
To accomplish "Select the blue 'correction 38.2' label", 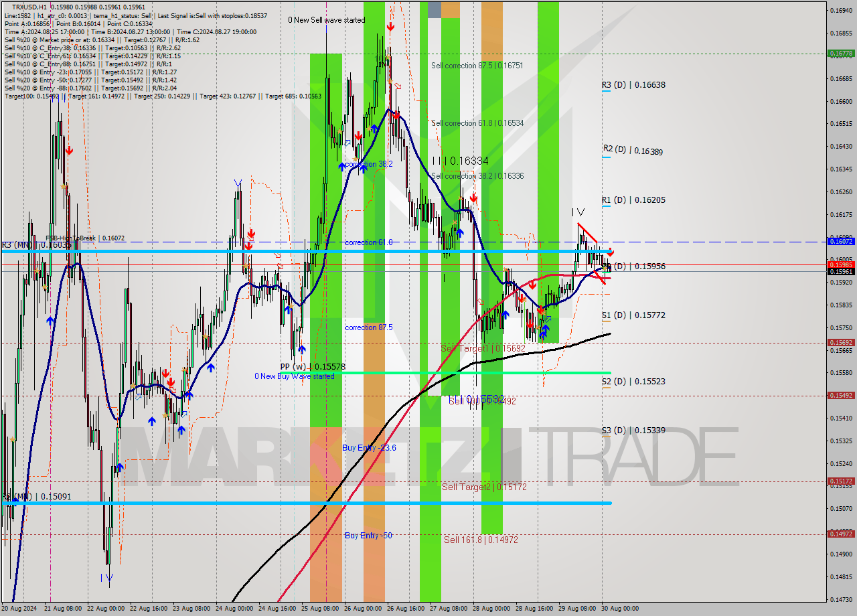I will [369, 164].
